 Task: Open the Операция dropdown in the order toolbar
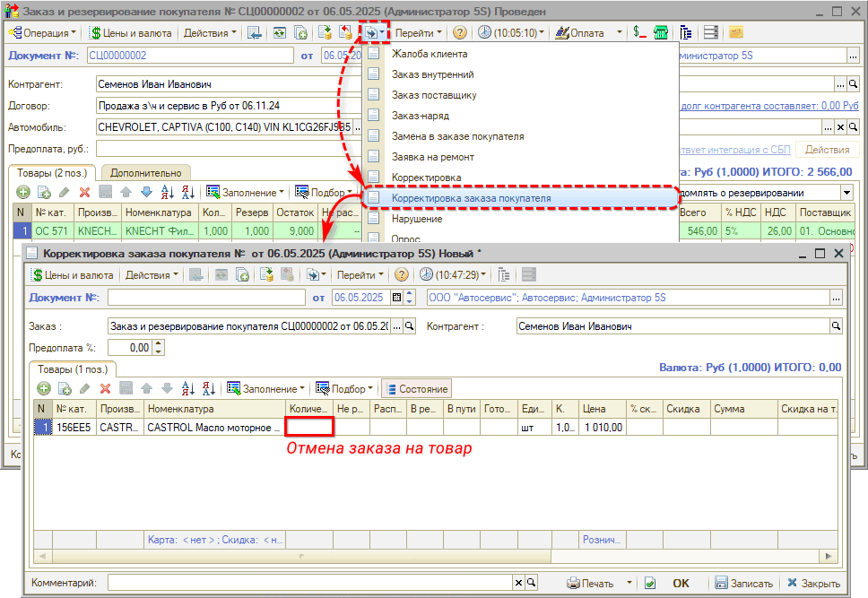pos(43,32)
